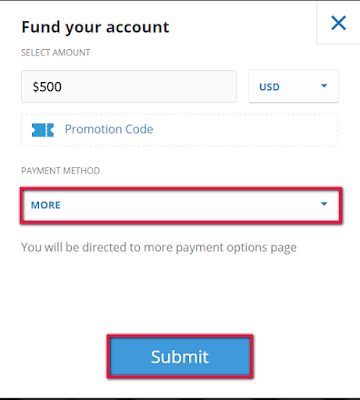Click the dashed promotion code box area
Image resolution: width=360 pixels, height=400 pixels.
point(180,130)
